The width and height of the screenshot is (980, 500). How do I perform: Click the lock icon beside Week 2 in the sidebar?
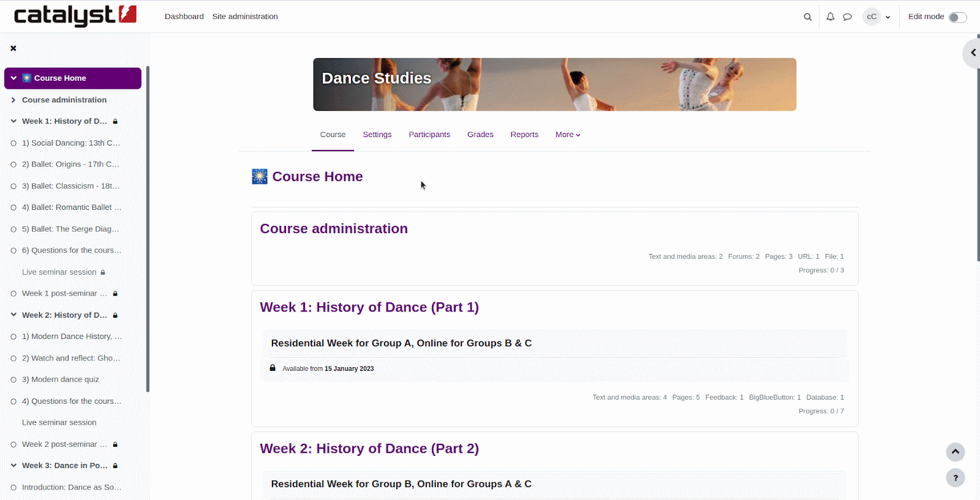pos(115,315)
